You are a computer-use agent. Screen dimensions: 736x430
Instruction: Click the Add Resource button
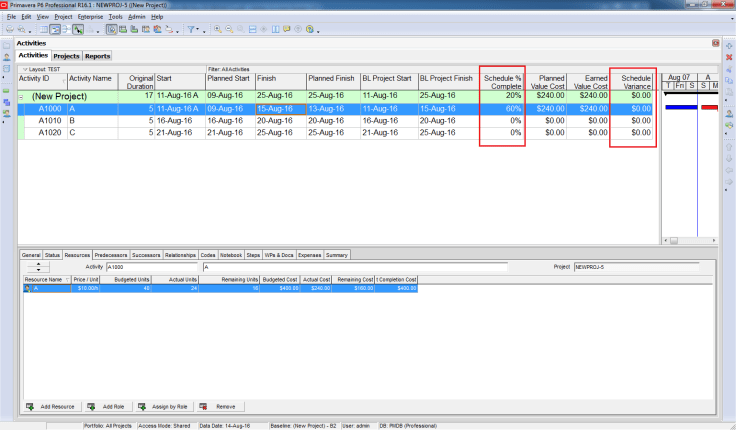click(x=52, y=407)
